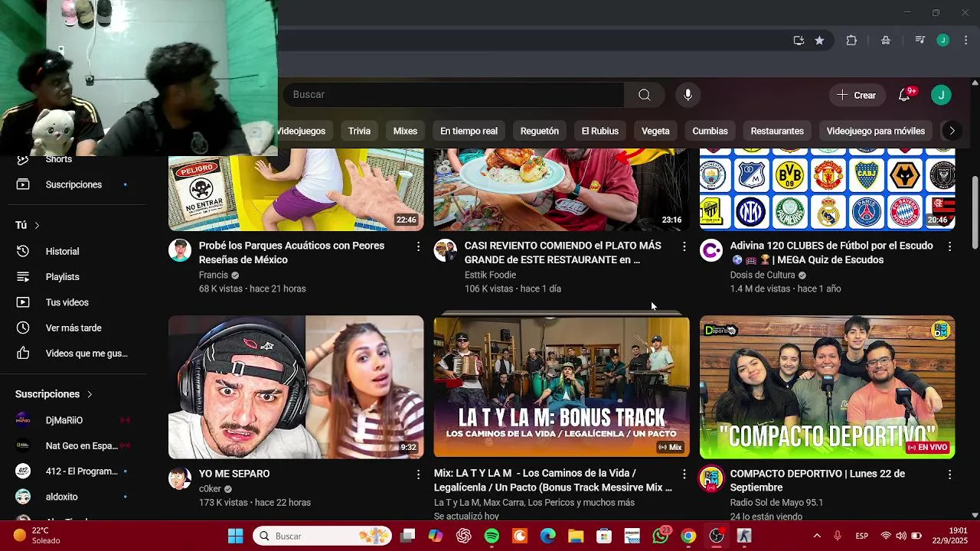
Task: Open the aldoxito subscription channel
Action: point(73,497)
